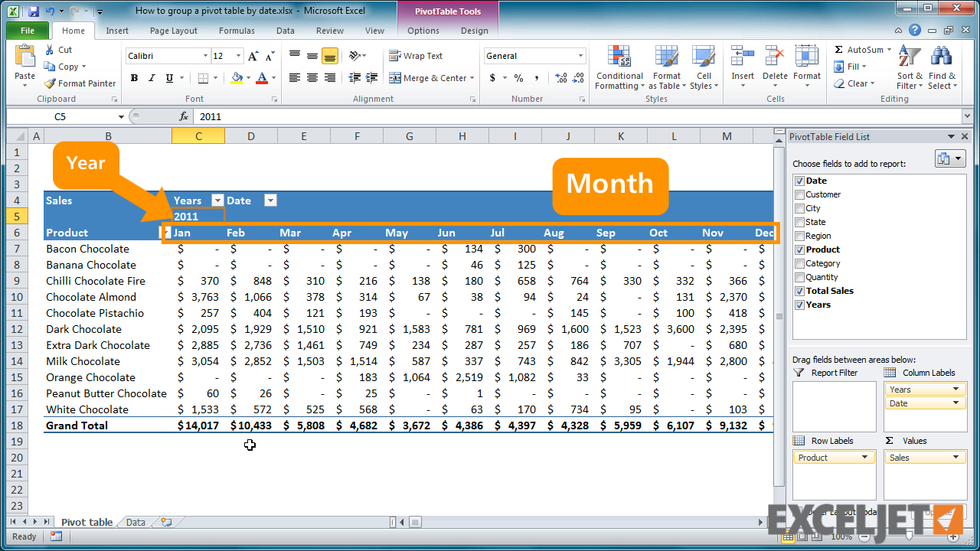Viewport: 980px width, 551px height.
Task: Open Excel Help question mark
Action: click(915, 31)
